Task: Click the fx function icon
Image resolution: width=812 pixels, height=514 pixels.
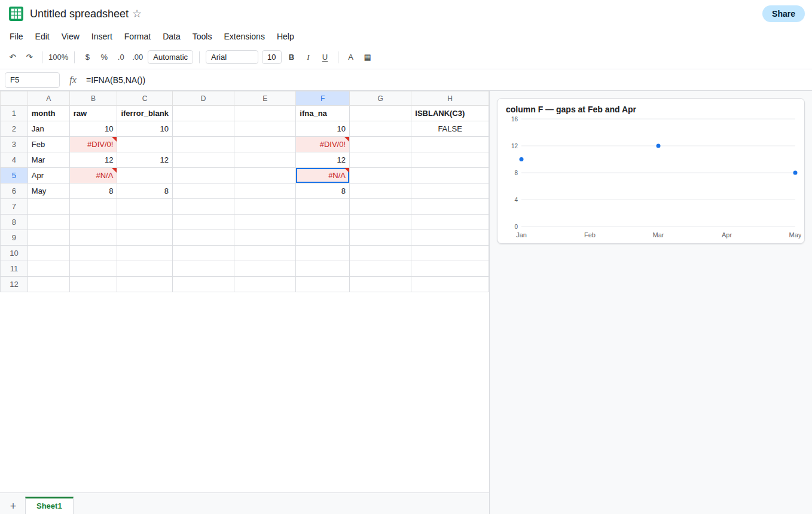Action: 73,80
